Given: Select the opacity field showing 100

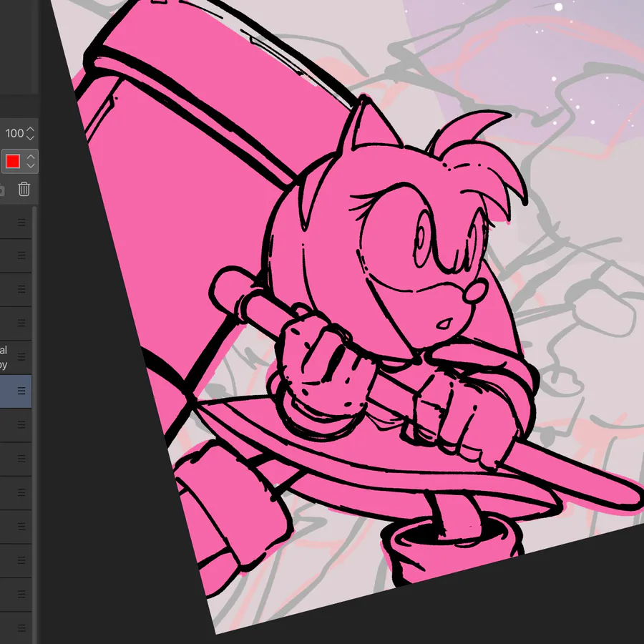Looking at the screenshot, I should point(14,133).
